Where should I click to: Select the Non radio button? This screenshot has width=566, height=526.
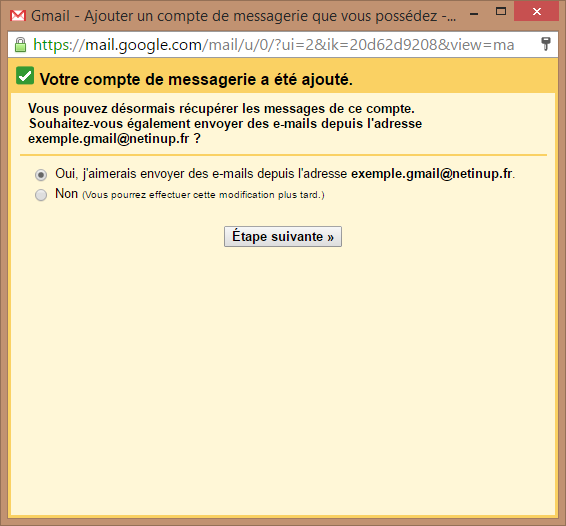(41, 195)
